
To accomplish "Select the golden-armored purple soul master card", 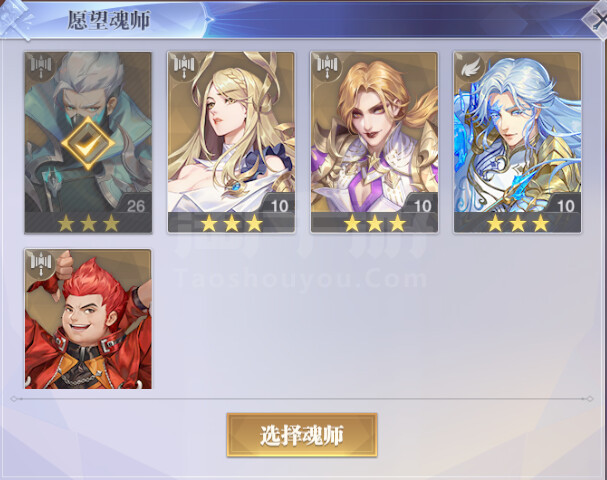I will pyautogui.click(x=374, y=142).
